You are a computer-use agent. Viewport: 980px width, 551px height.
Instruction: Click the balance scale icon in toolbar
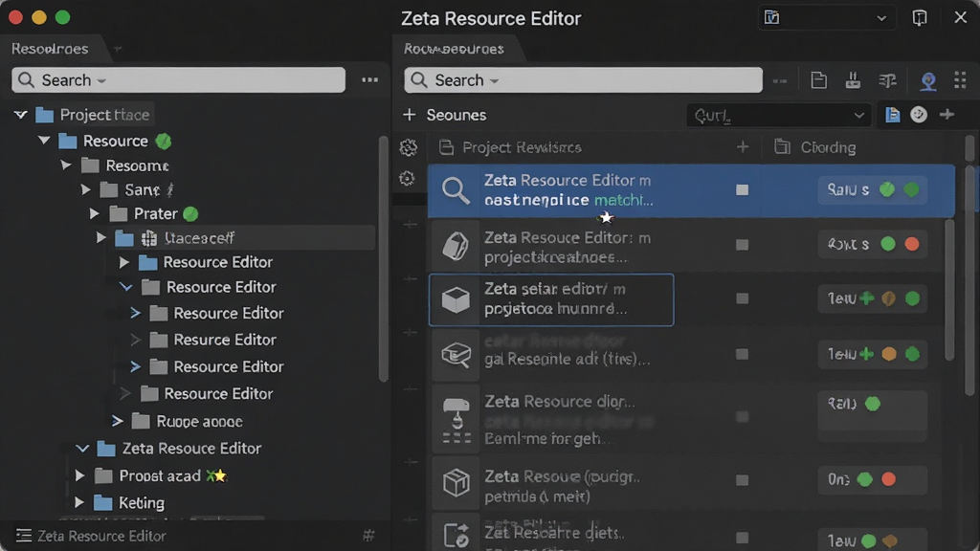click(887, 80)
